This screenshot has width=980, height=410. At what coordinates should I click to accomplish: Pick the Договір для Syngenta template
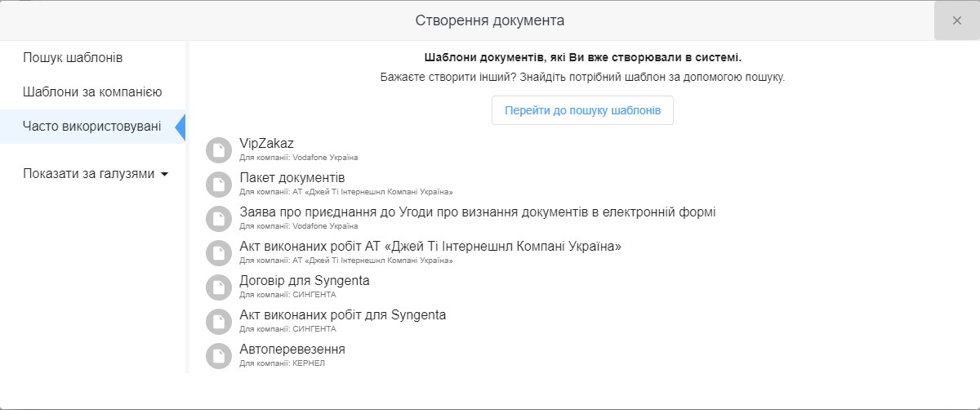click(x=304, y=281)
